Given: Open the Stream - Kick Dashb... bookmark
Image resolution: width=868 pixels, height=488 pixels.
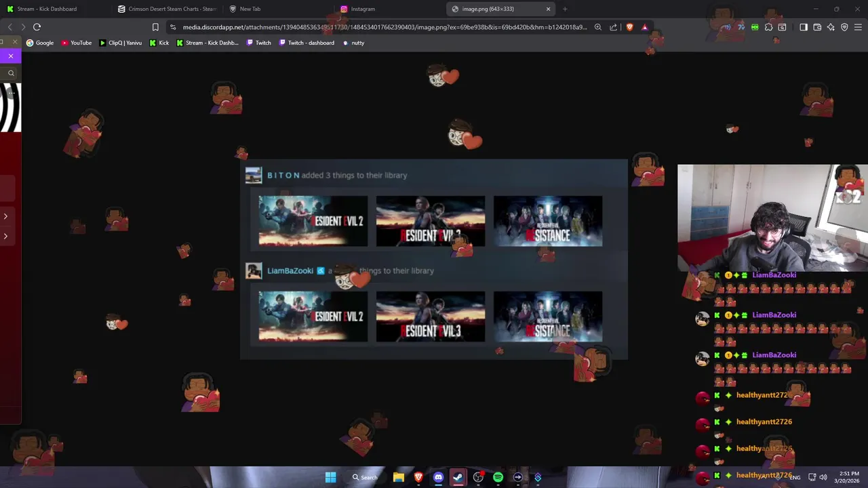Looking at the screenshot, I should coord(208,43).
